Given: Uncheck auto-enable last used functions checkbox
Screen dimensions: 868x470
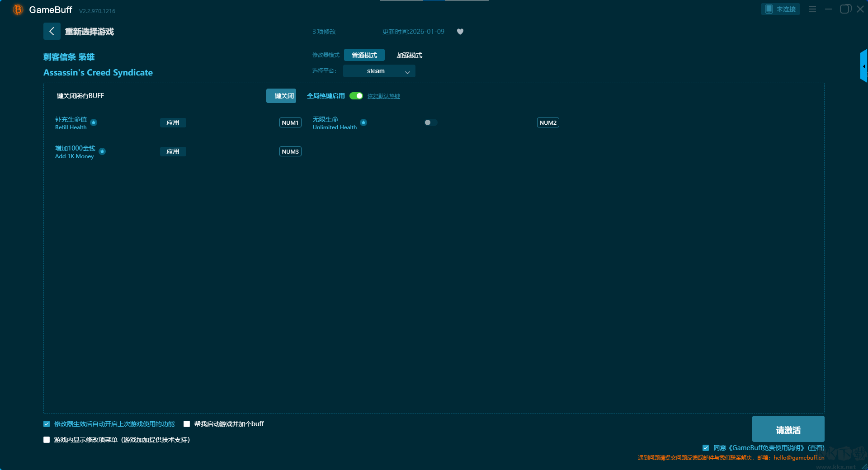Looking at the screenshot, I should pyautogui.click(x=47, y=424).
